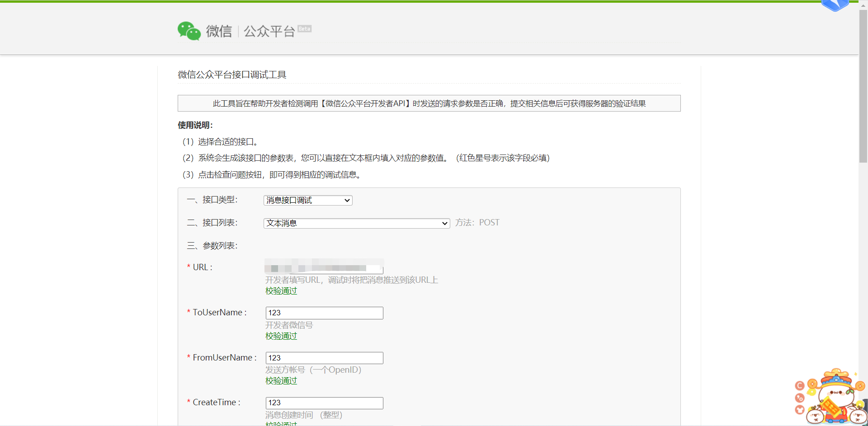
Task: Focus the CreateTime input field
Action: (x=324, y=403)
